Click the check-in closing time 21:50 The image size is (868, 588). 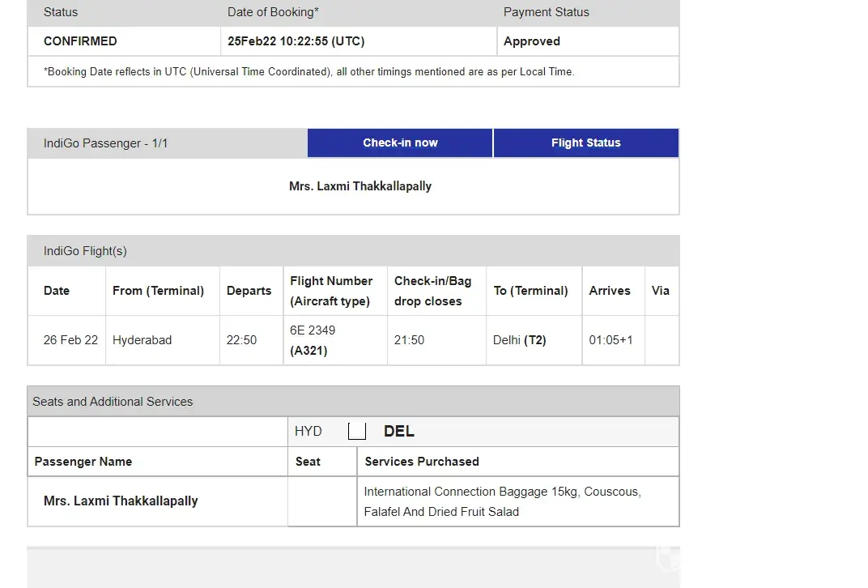tap(409, 340)
